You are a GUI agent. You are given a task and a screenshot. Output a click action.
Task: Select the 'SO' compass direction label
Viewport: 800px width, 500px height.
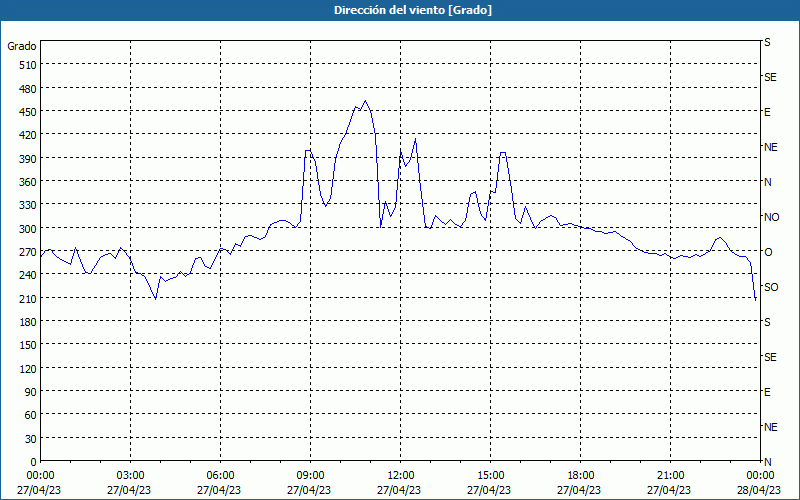771,287
